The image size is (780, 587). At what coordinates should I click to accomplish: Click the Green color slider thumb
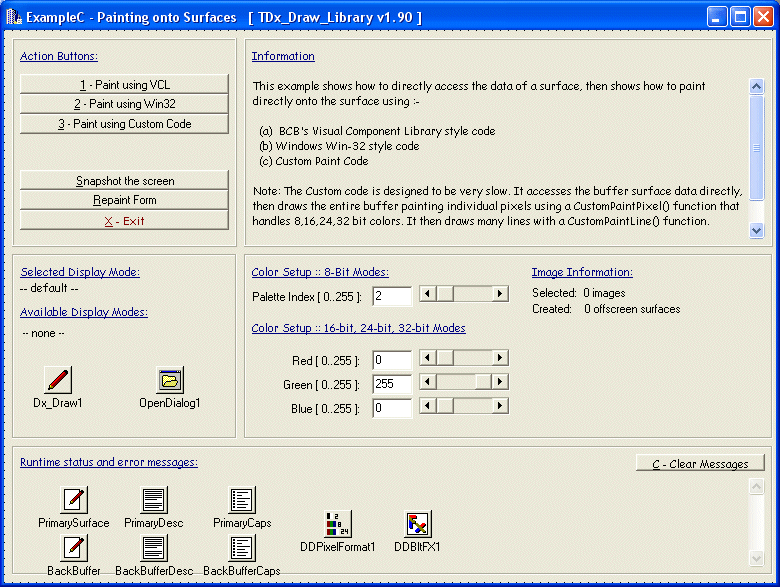click(484, 382)
